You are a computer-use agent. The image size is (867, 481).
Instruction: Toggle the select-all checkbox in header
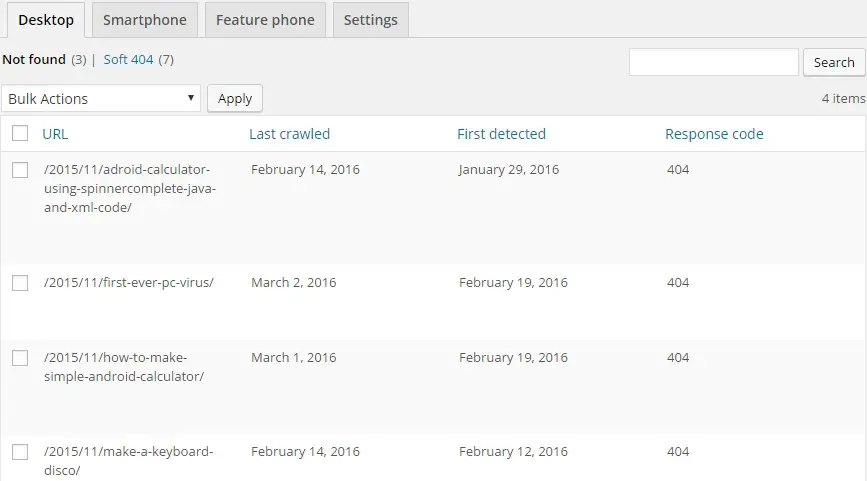(20, 133)
